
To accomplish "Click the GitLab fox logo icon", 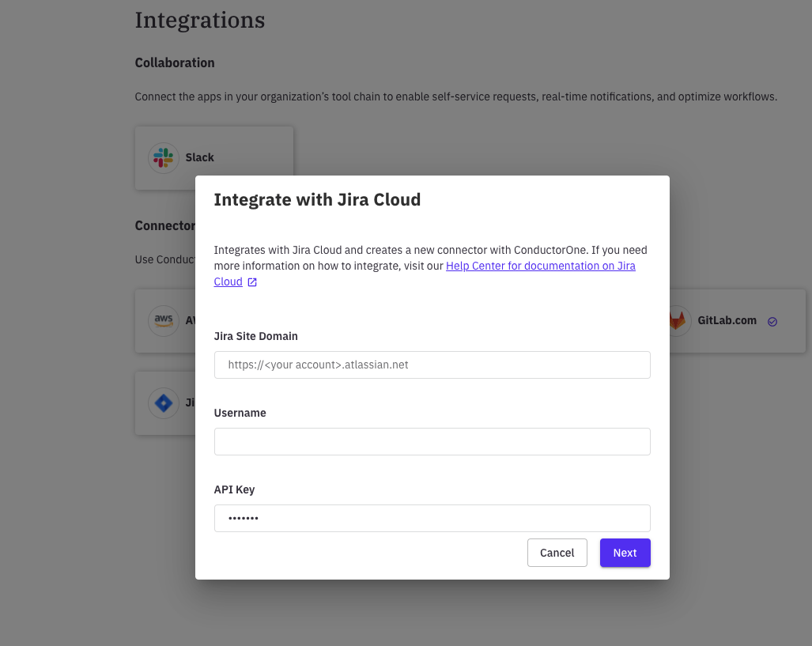I will (678, 320).
